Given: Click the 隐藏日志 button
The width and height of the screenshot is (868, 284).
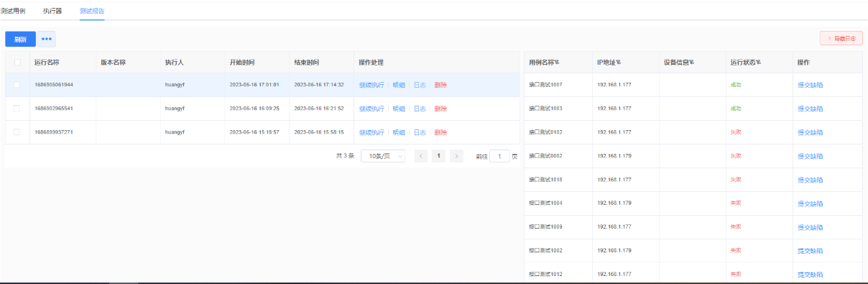Looking at the screenshot, I should coord(841,39).
